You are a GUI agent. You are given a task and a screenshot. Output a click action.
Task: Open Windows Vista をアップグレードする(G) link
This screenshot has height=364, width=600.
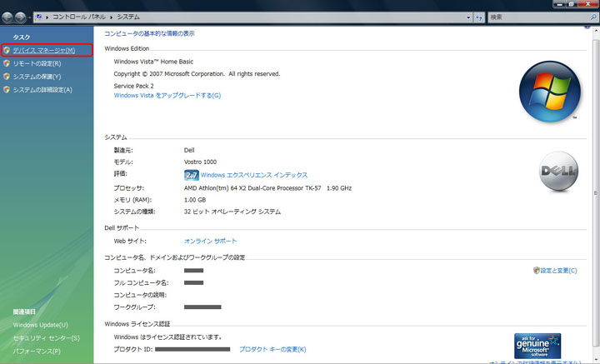tap(167, 96)
